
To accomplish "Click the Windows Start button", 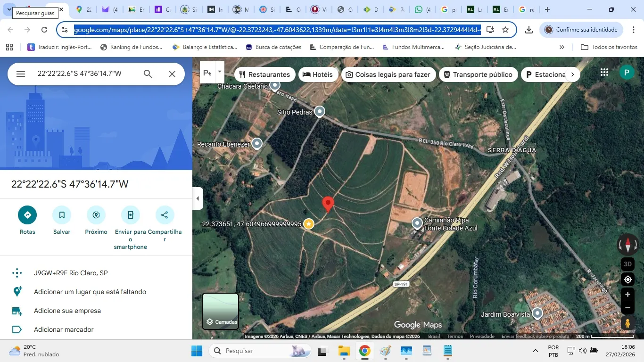I will tap(197, 351).
